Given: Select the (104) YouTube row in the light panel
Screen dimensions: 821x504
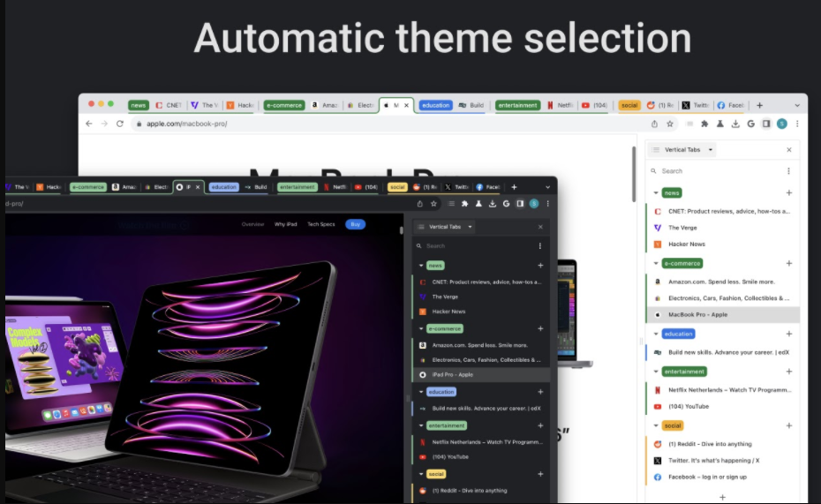Looking at the screenshot, I should 723,406.
